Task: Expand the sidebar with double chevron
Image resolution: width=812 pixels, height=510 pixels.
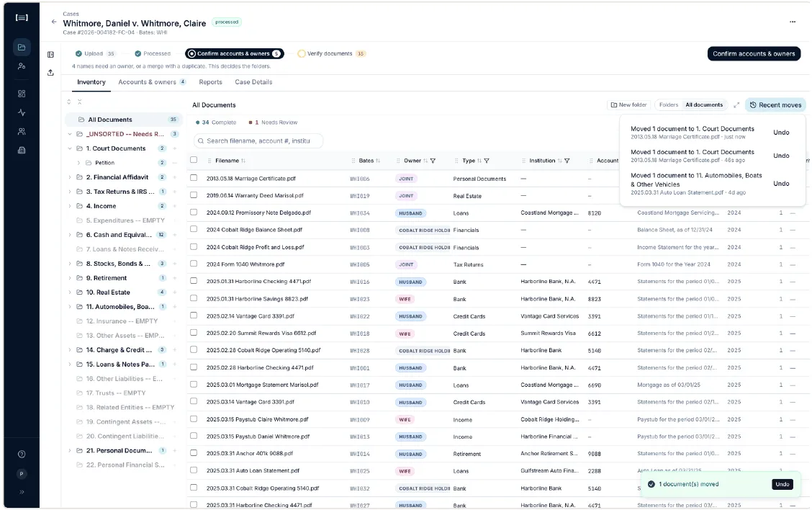Action: 21,492
